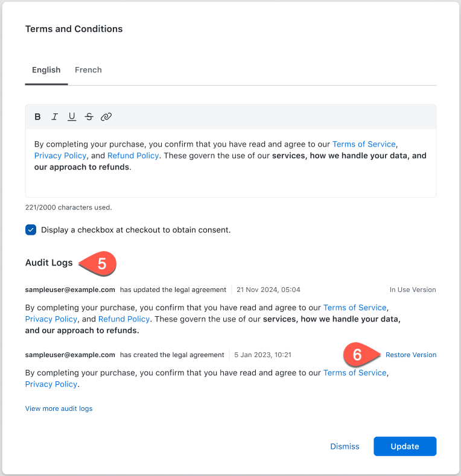The height and width of the screenshot is (476, 461).
Task: Apply italic formatting to the text
Action: (54, 117)
